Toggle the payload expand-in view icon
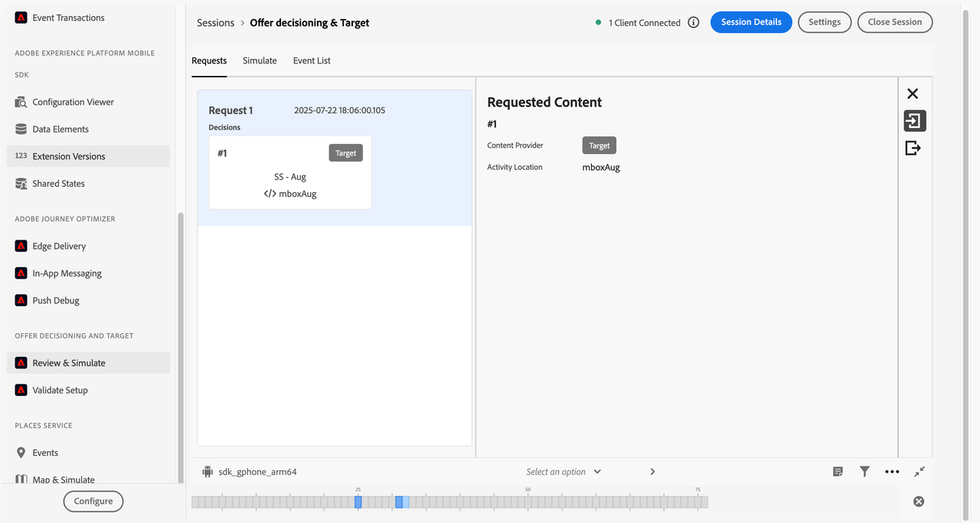This screenshot has height=523, width=980. click(913, 120)
